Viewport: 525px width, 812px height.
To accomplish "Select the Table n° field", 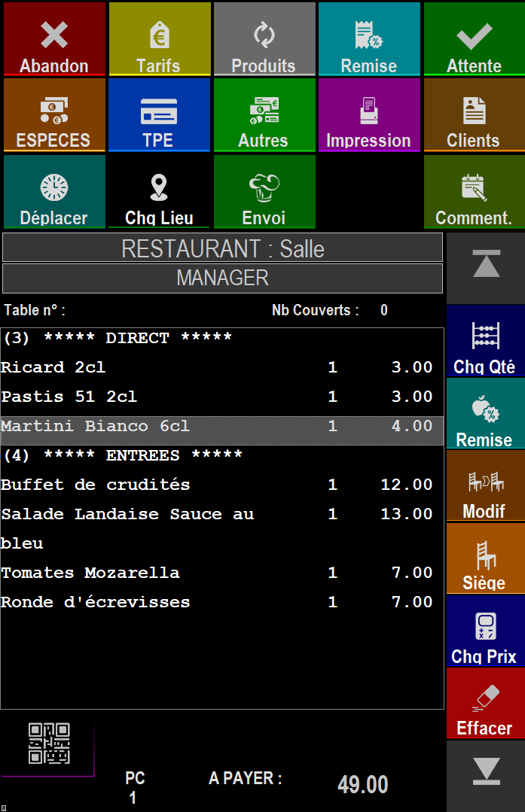I will coord(35,310).
